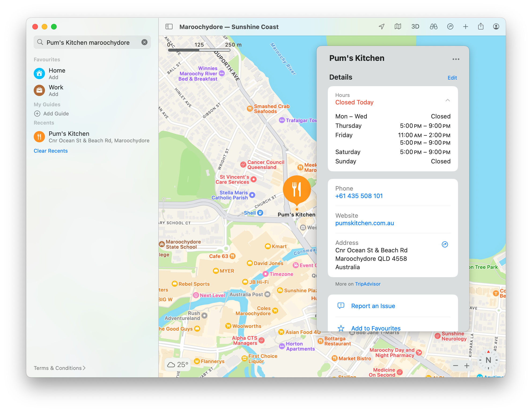The width and height of the screenshot is (532, 412).
Task: Open pumskitchen.com.au website link
Action: pos(364,223)
